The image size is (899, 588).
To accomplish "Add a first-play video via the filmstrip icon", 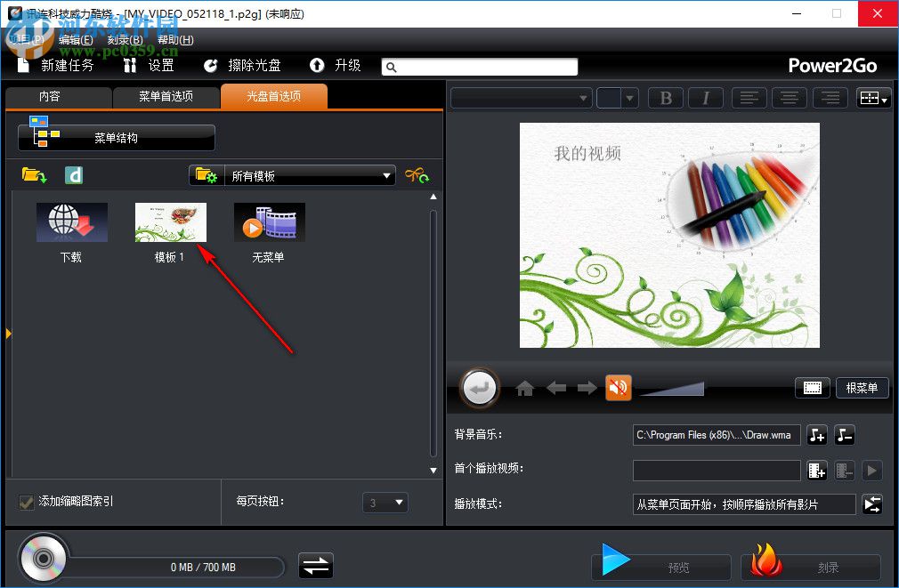I will pos(817,470).
